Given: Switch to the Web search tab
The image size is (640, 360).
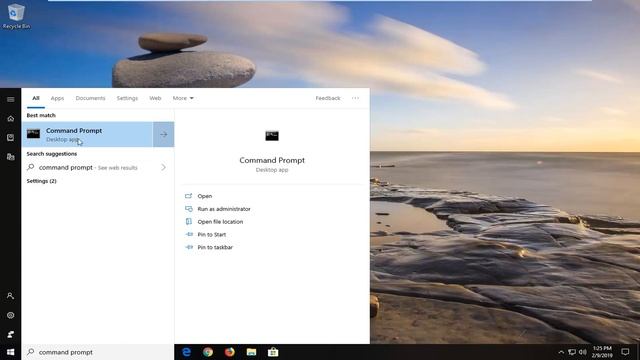Looking at the screenshot, I should pyautogui.click(x=155, y=98).
